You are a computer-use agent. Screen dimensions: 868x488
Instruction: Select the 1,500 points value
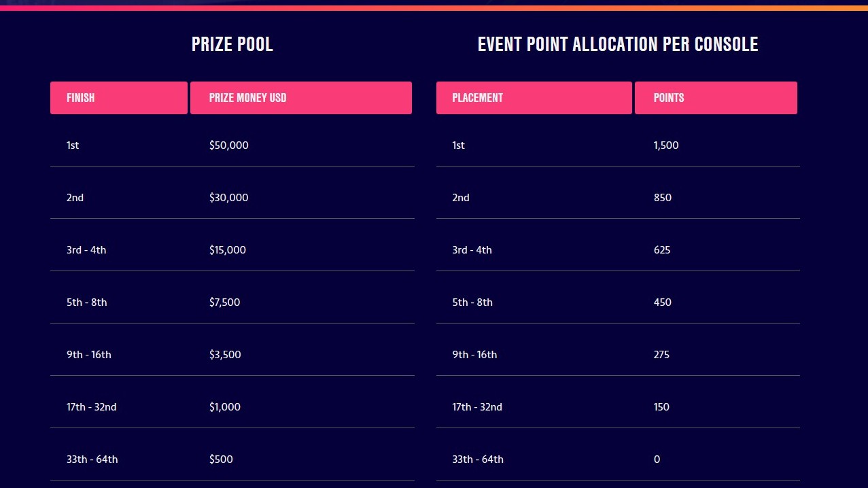pos(666,145)
